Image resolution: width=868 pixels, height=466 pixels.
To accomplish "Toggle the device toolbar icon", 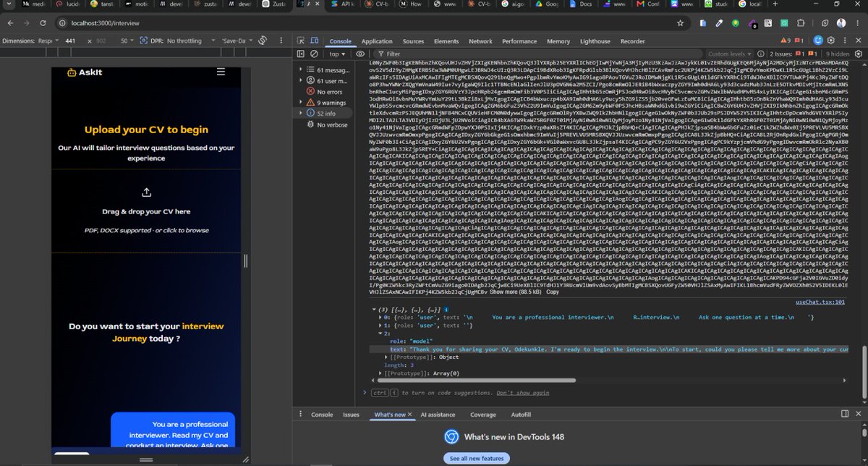I will tap(315, 41).
